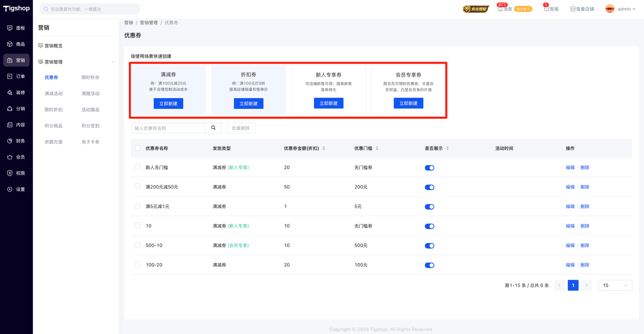Open the 限时秒杀 menu item
Image resolution: width=644 pixels, height=334 pixels.
pyautogui.click(x=91, y=77)
